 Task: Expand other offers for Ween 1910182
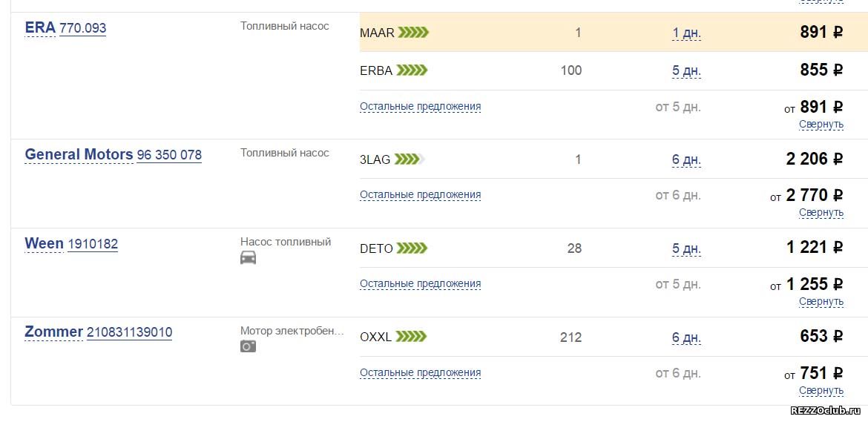pyautogui.click(x=420, y=284)
